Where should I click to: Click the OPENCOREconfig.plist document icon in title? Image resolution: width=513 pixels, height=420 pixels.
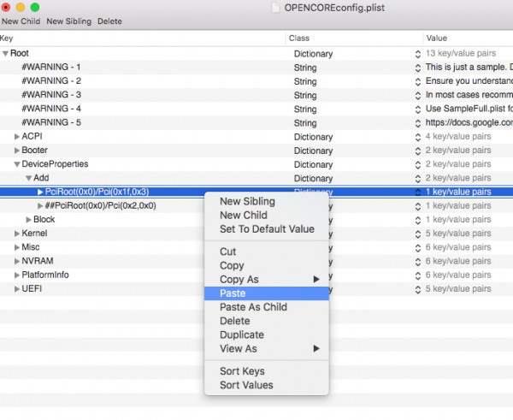(276, 8)
